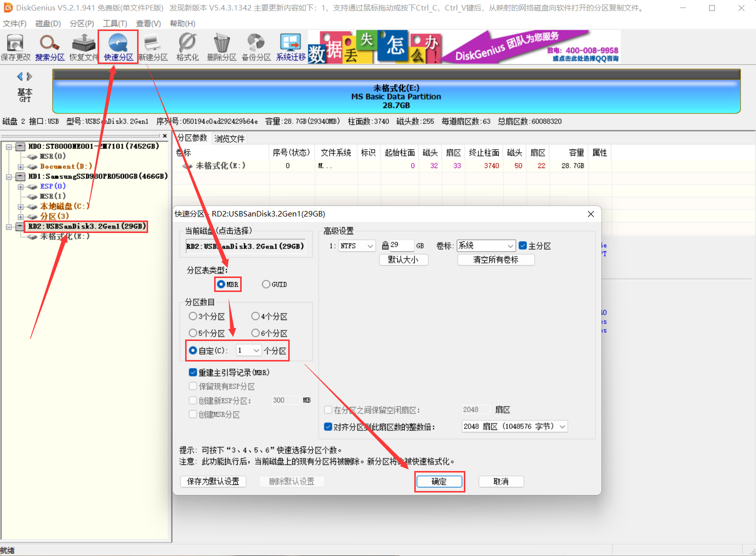Click the 新建分区 toolbar icon
This screenshot has width=756, height=556.
click(153, 45)
